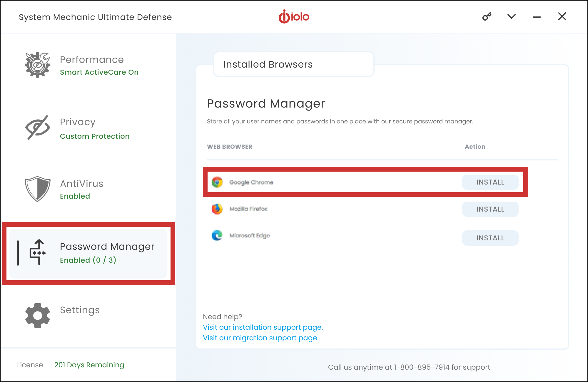This screenshot has width=588, height=382.
Task: Visit the migration support page link
Action: 261,338
